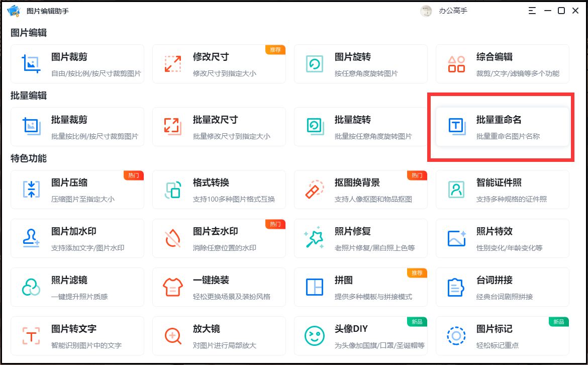The image size is (588, 365).
Task: Open the 图片裁剪 crop tool
Action: [x=78, y=63]
